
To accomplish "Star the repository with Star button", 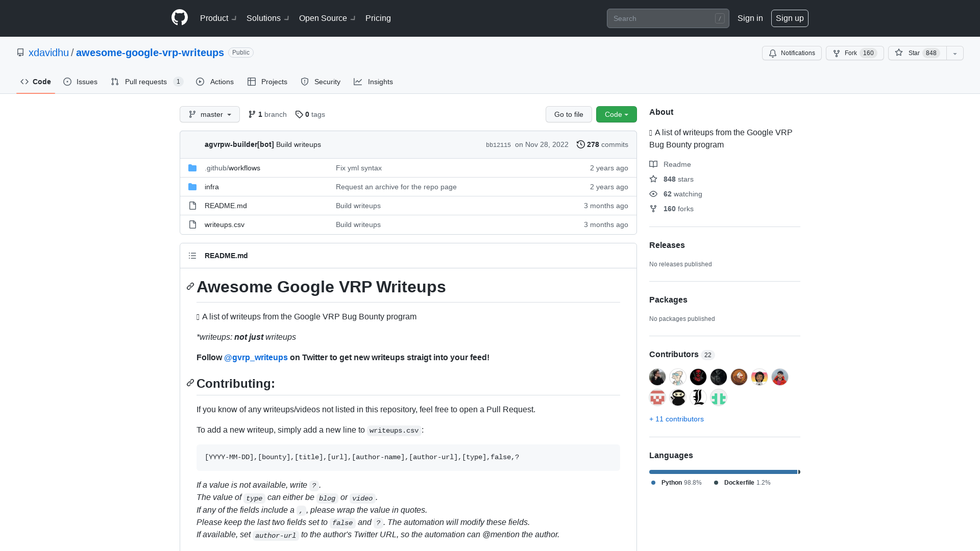I will (917, 53).
